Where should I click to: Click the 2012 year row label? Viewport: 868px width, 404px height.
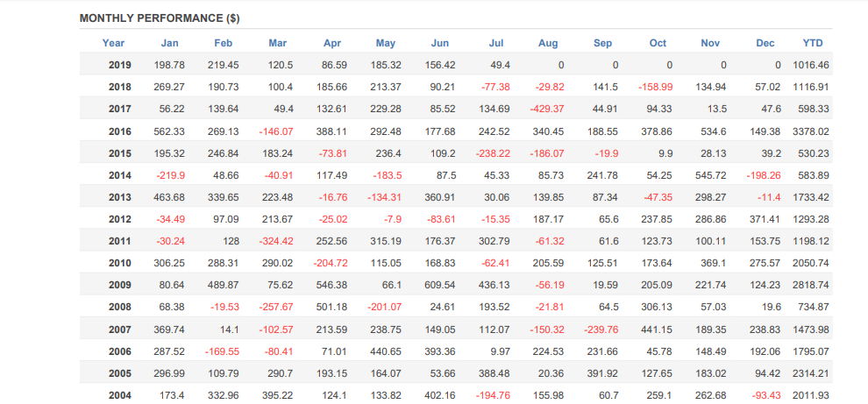(x=120, y=218)
